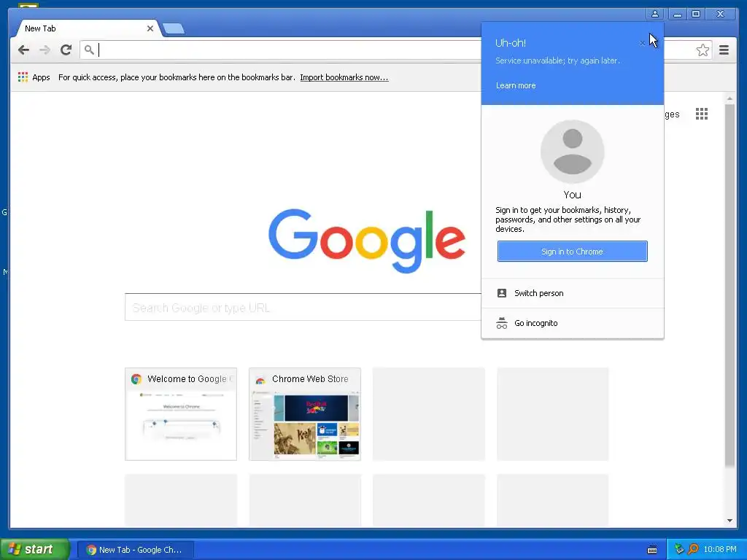The width and height of the screenshot is (747, 560).
Task: Choose Switch person
Action: (572, 293)
